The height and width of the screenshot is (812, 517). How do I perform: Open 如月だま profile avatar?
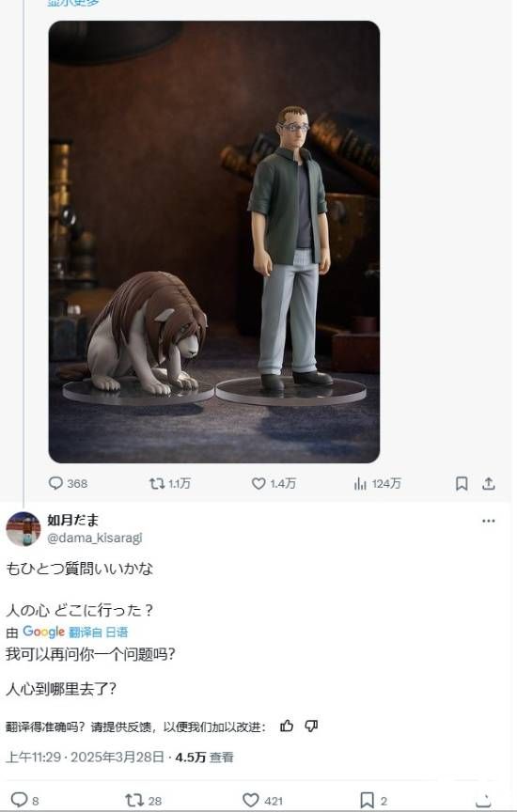[23, 529]
